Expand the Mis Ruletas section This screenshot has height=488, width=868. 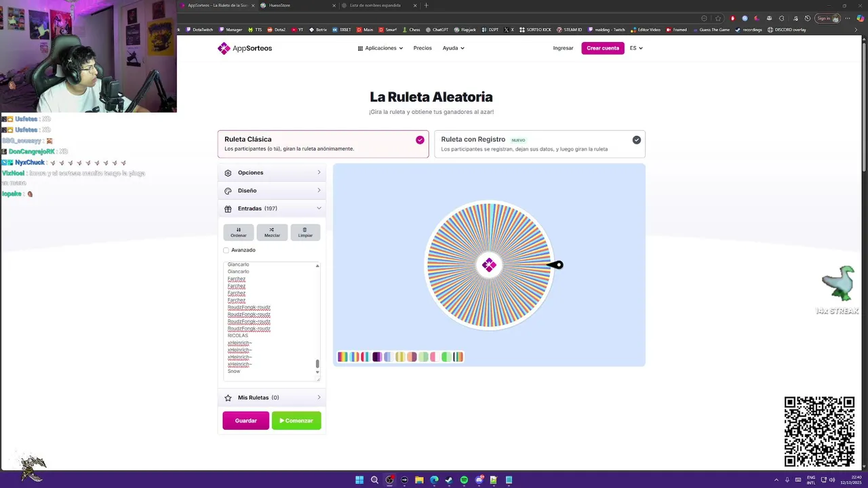coord(272,398)
